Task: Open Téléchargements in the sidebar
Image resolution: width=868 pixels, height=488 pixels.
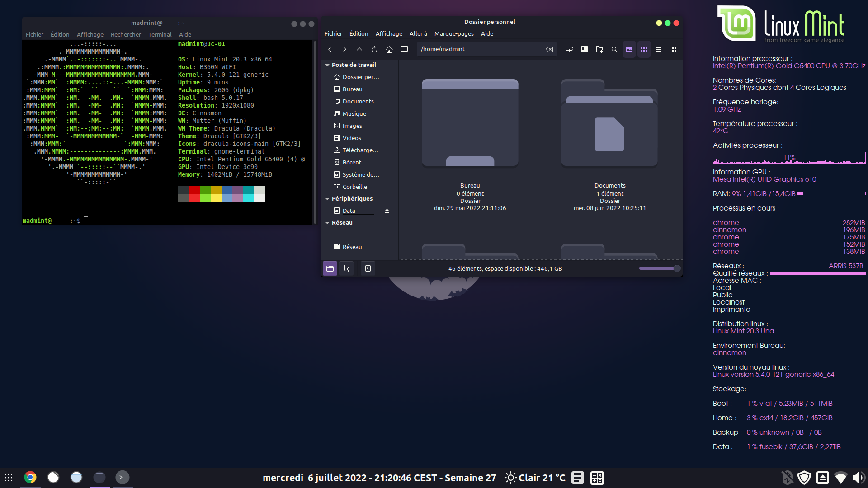Action: click(x=360, y=150)
